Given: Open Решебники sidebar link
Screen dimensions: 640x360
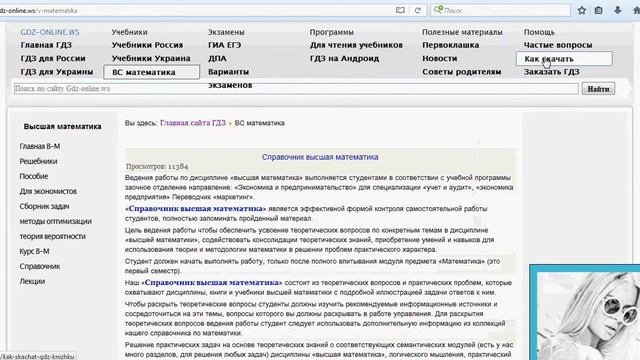Looking at the screenshot, I should coord(38,161).
